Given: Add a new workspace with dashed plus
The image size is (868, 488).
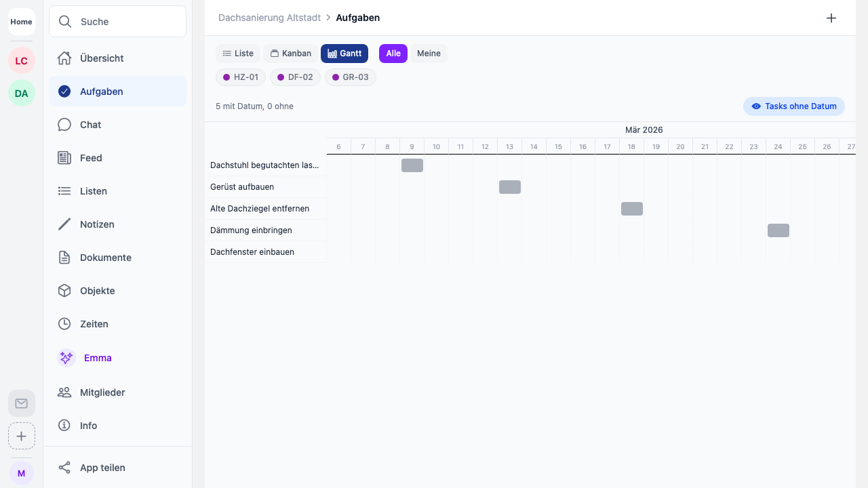Looking at the screenshot, I should click(22, 436).
